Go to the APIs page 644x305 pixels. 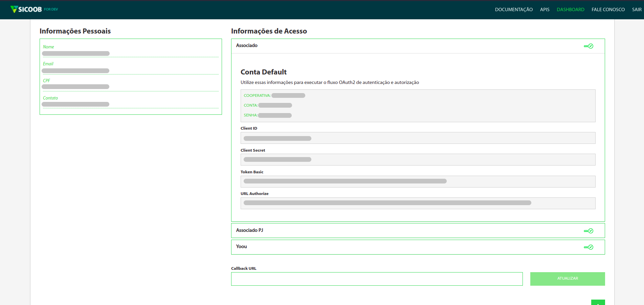tap(545, 9)
